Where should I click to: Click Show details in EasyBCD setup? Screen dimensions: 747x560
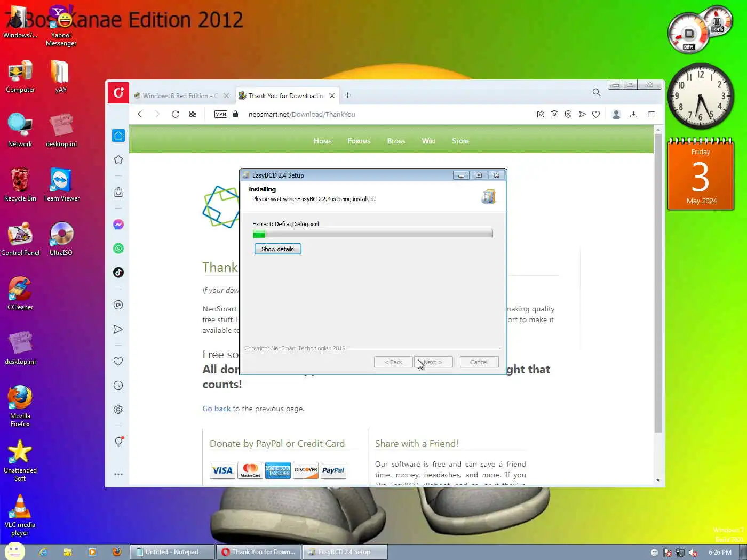click(x=277, y=249)
